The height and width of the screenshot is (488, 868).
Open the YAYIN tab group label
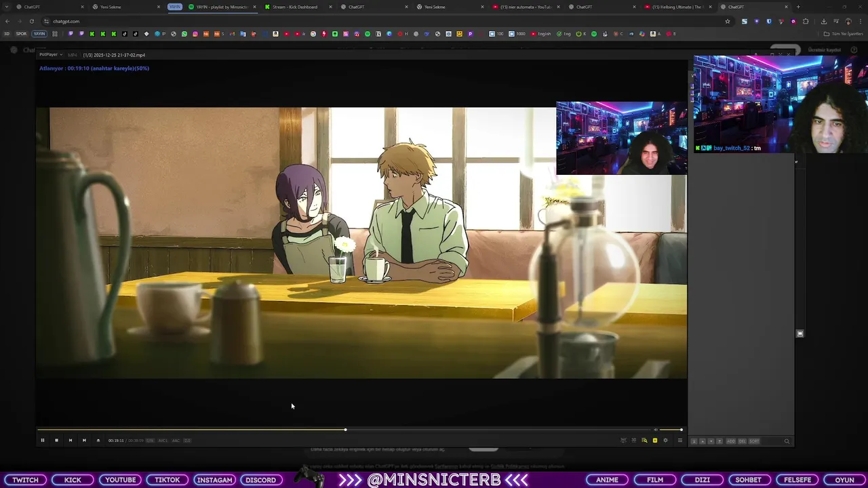(x=175, y=7)
